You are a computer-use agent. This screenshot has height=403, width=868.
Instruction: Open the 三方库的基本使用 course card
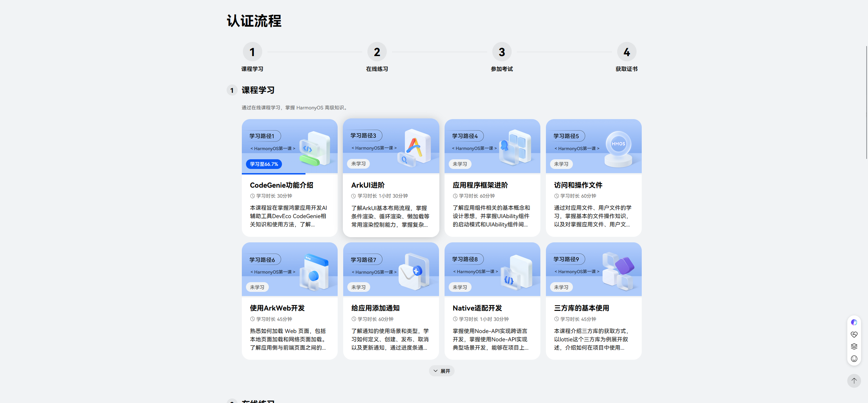click(582, 308)
